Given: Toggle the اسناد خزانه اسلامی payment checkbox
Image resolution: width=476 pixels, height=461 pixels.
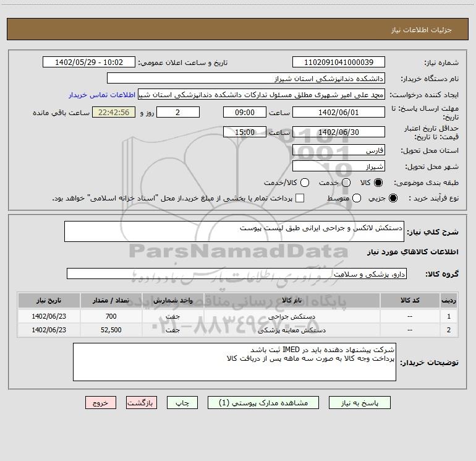Looking at the screenshot, I should [x=300, y=198].
